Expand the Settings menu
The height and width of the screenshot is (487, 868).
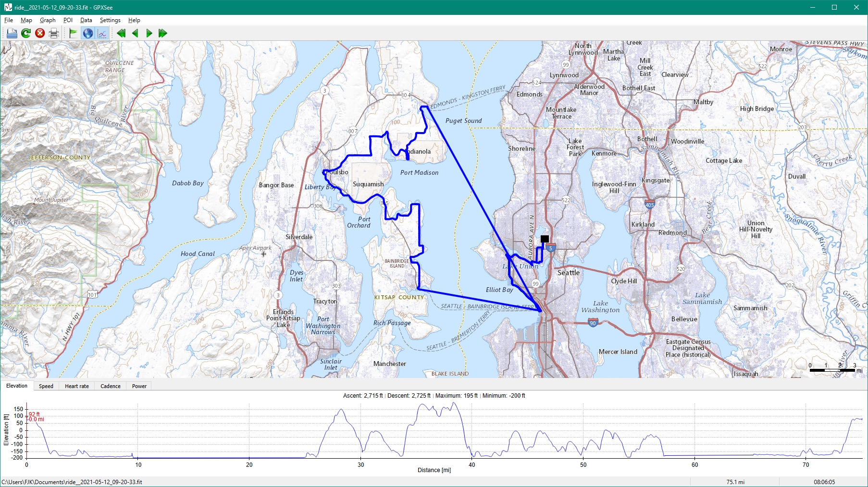110,20
